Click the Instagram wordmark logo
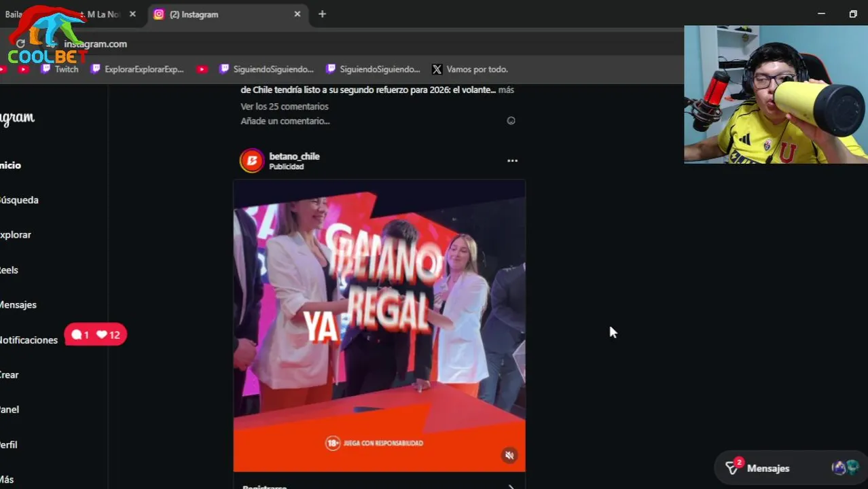The height and width of the screenshot is (489, 868). coord(18,117)
